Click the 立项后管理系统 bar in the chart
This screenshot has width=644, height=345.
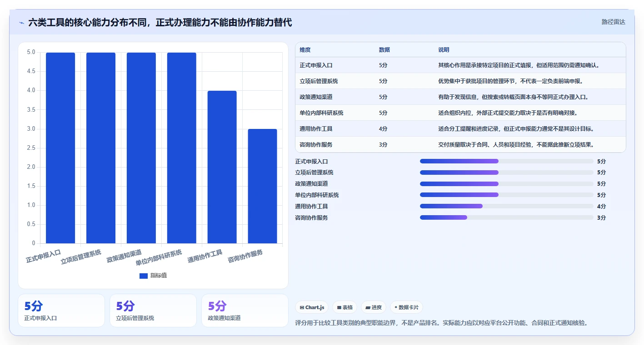[101, 148]
